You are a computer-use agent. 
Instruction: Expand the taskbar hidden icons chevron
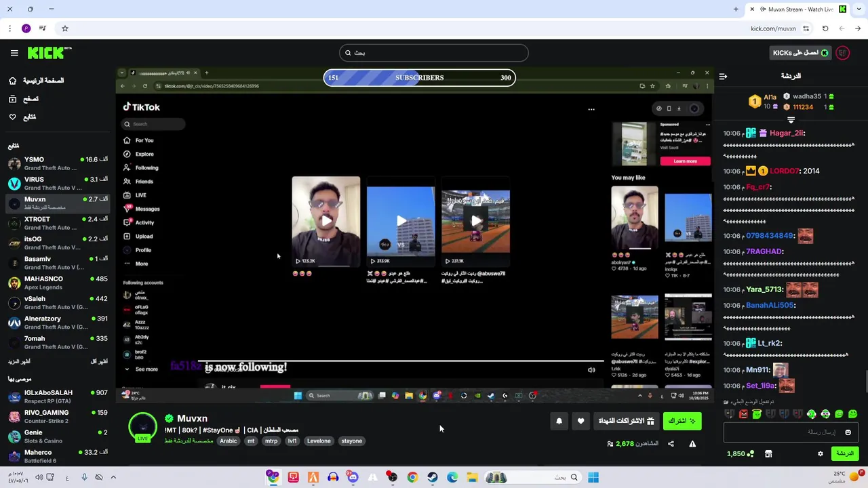click(113, 477)
